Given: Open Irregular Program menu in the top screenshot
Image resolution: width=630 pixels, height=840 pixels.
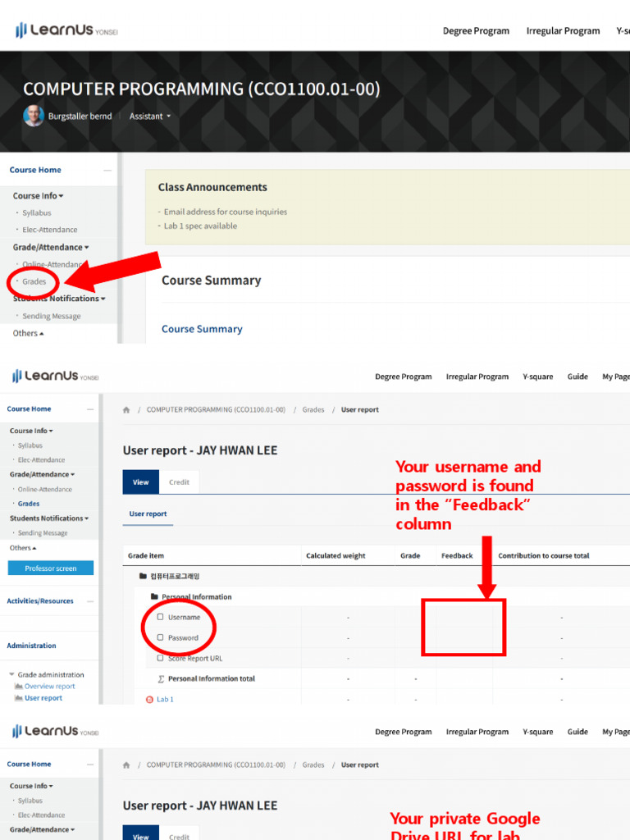Looking at the screenshot, I should coord(563,31).
